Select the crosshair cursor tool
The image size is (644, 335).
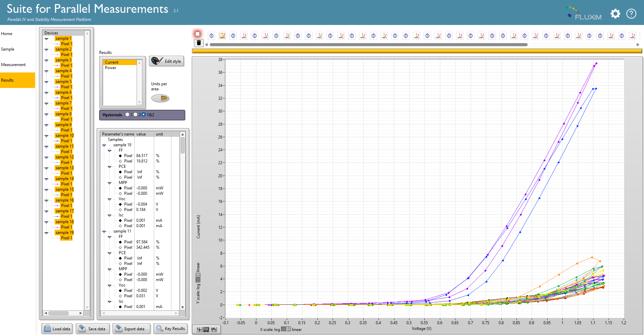pos(199,330)
